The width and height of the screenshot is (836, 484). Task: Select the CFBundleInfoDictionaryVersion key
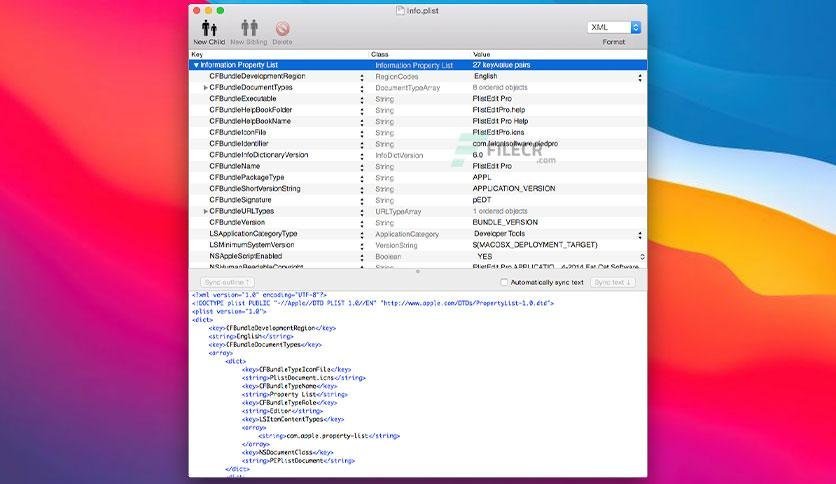[x=259, y=155]
